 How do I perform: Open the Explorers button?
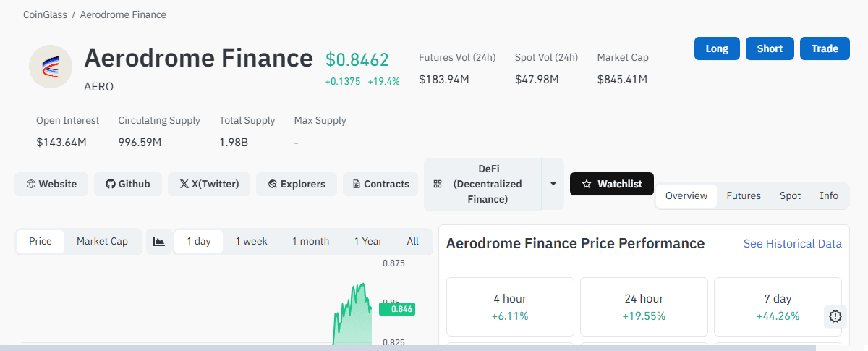tap(297, 184)
